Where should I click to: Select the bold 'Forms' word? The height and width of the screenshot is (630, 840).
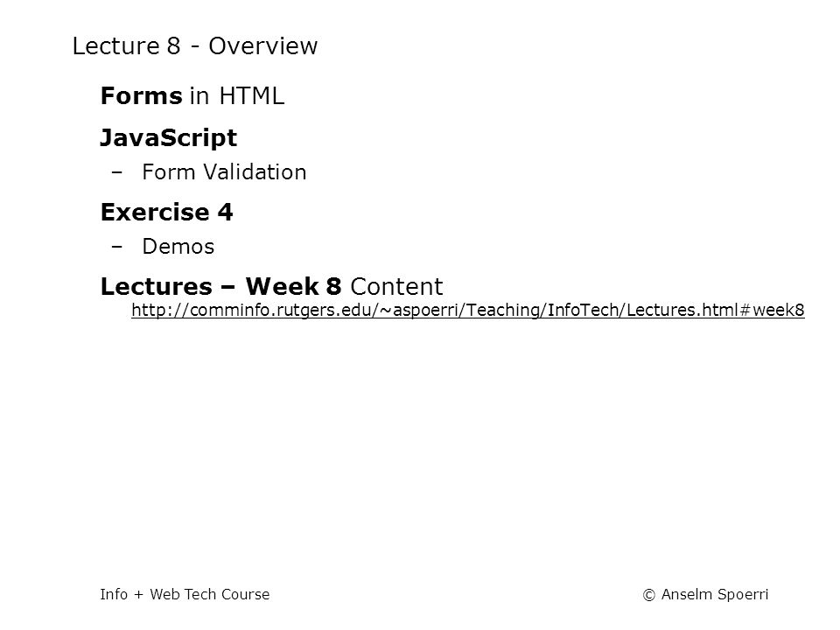tap(142, 96)
